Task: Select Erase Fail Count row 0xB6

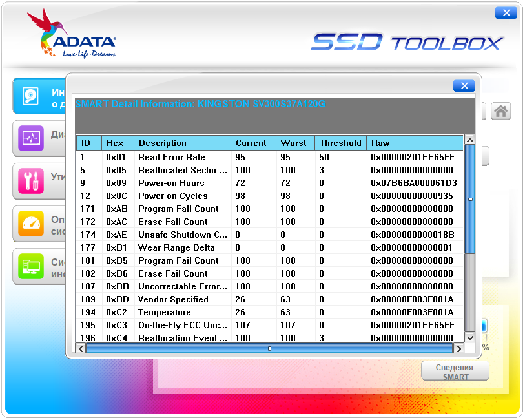Action: [270, 273]
